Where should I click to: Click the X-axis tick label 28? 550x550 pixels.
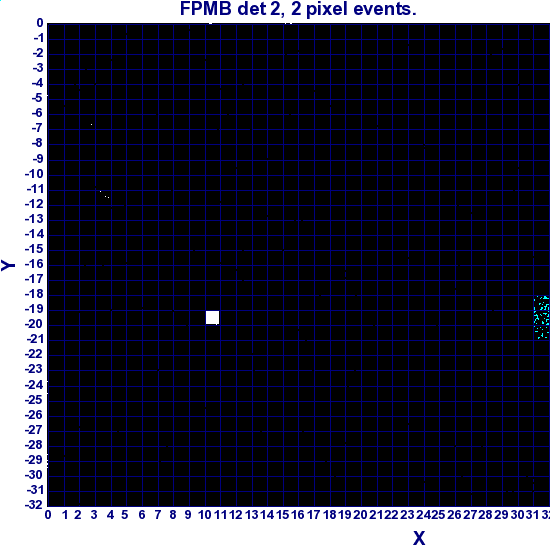pos(485,515)
